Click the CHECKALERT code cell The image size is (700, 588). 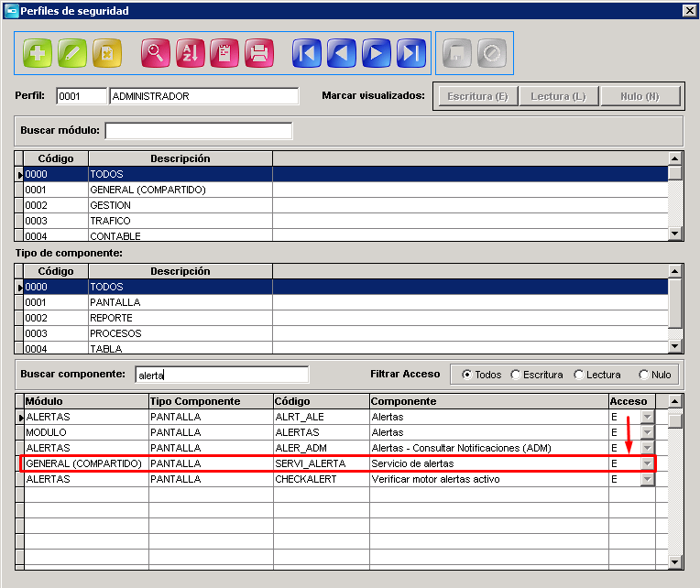[x=322, y=479]
